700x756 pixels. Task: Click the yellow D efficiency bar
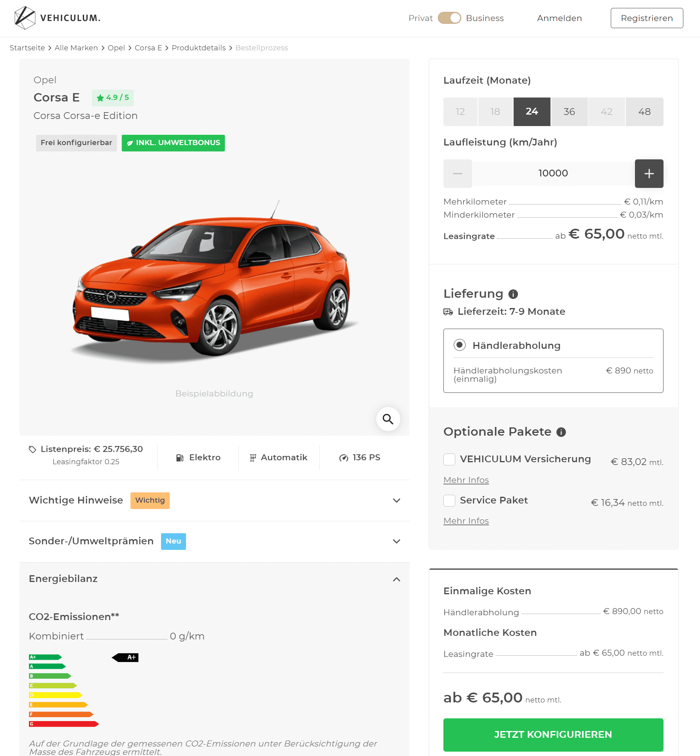tap(56, 695)
